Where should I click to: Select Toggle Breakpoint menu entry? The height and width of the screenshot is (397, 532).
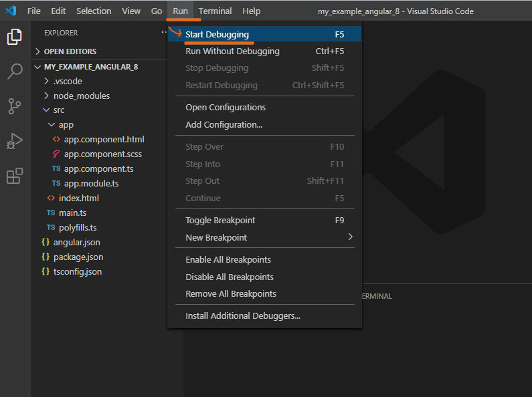pos(220,221)
